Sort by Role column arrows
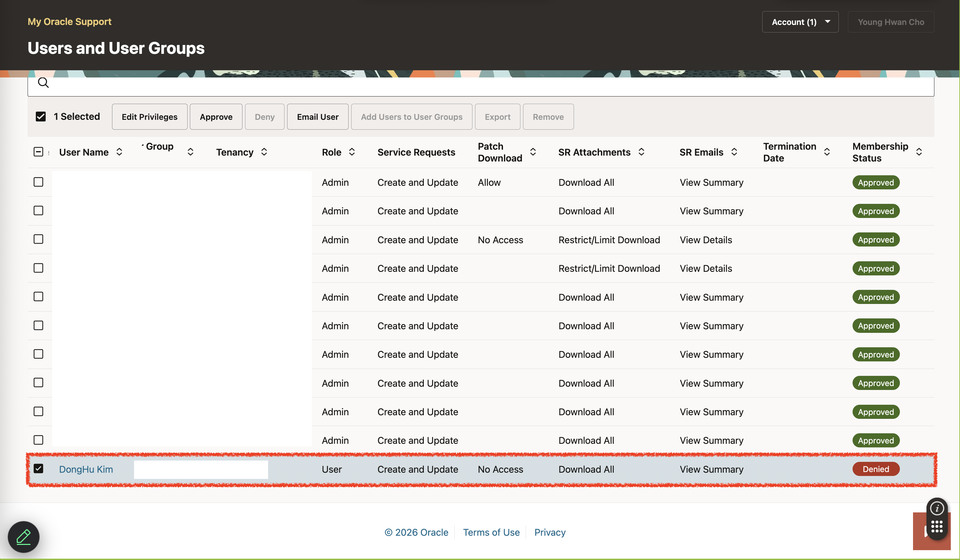Viewport: 960px width, 560px height. [352, 152]
